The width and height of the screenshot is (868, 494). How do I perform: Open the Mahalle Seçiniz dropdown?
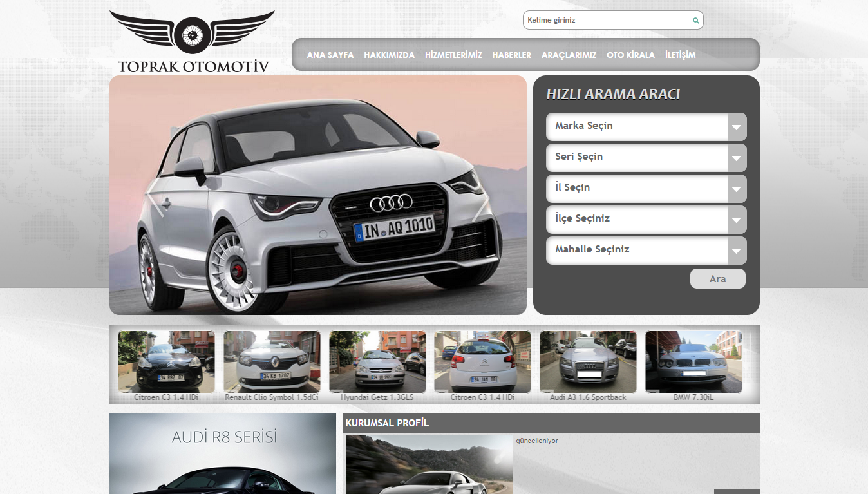tap(646, 251)
